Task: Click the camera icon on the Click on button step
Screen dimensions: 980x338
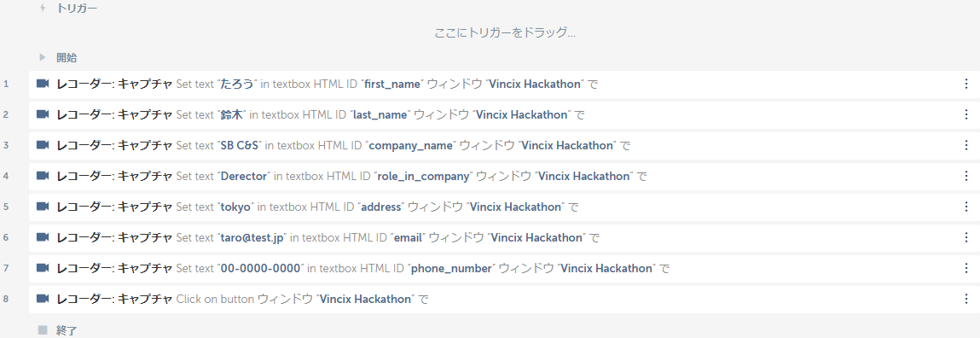Action: point(43,299)
